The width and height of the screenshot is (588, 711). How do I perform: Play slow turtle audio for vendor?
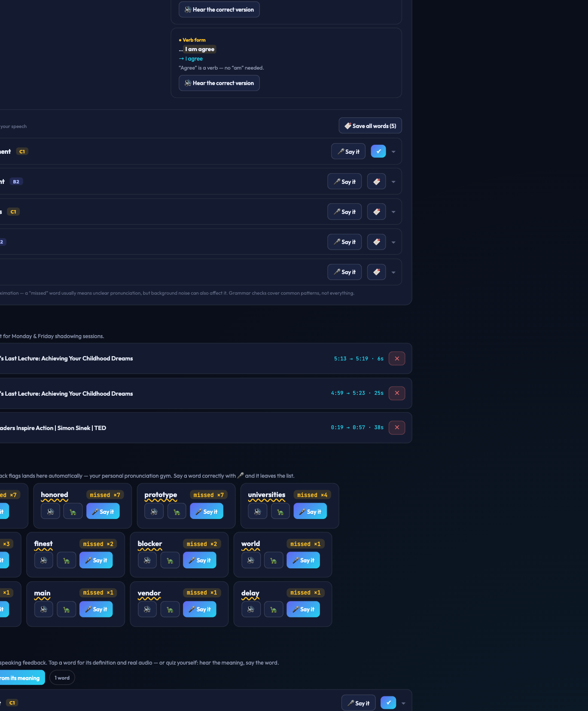[170, 609]
